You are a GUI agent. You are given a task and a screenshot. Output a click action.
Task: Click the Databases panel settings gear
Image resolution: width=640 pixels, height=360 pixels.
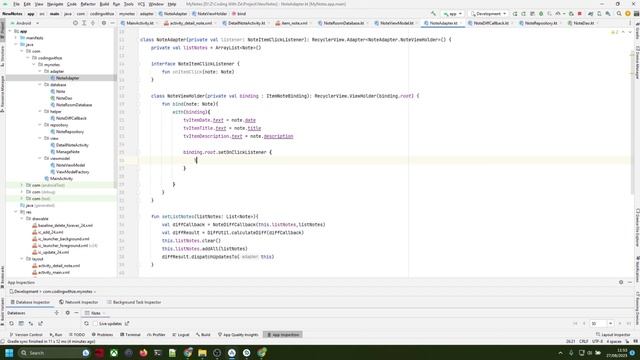pyautogui.click(x=67, y=313)
